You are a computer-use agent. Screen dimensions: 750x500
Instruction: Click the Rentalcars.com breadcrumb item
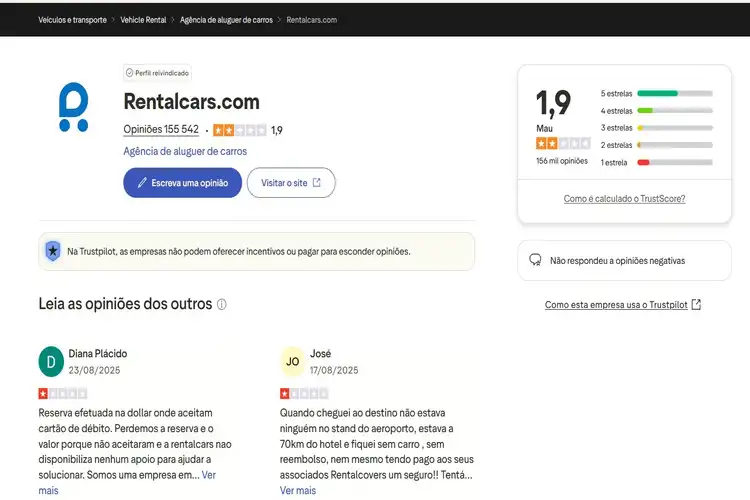pos(312,20)
